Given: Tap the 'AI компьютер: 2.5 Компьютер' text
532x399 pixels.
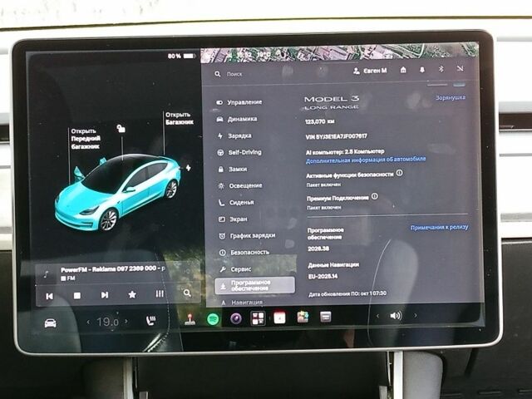Looking at the screenshot, I should [x=345, y=151].
